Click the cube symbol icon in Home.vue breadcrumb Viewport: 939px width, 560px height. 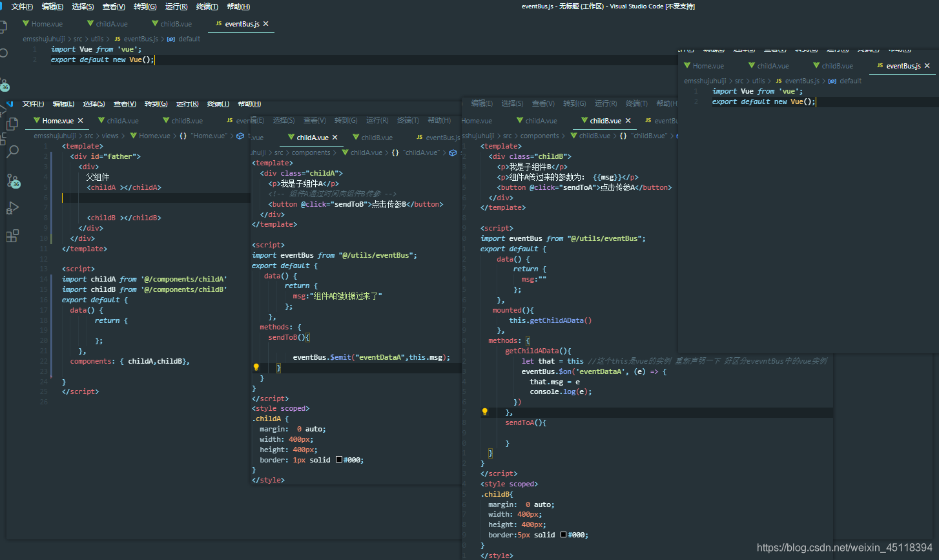(x=240, y=136)
